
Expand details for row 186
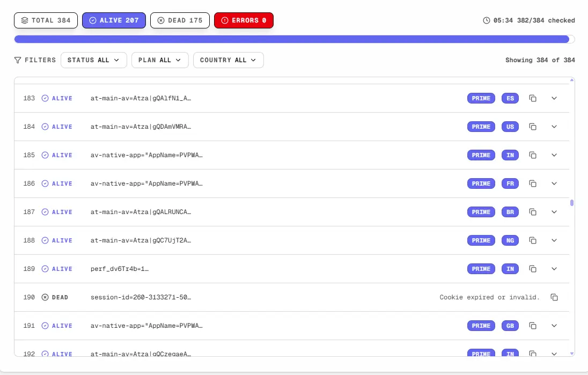(554, 184)
